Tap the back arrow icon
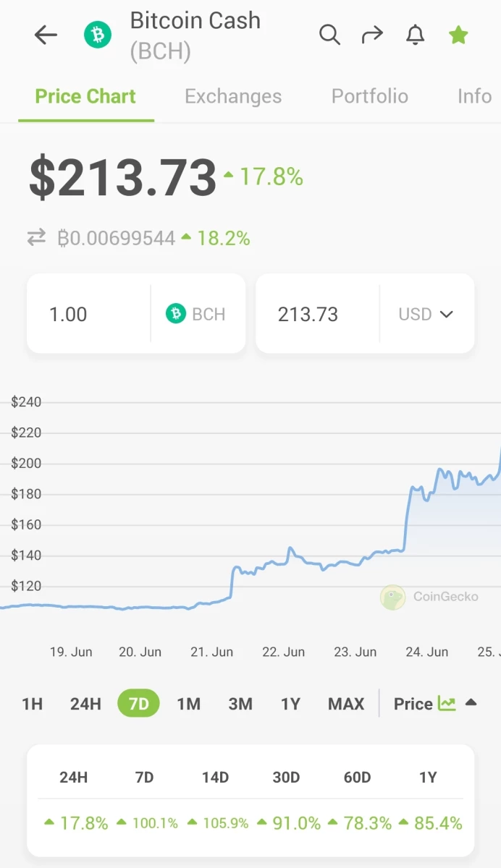 point(46,35)
